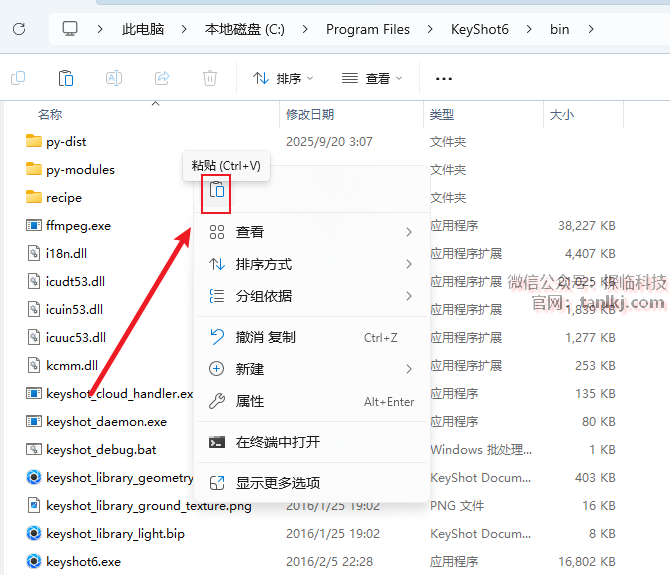Navigate to Program Files in the breadcrumb
The height and width of the screenshot is (577, 670).
367,29
